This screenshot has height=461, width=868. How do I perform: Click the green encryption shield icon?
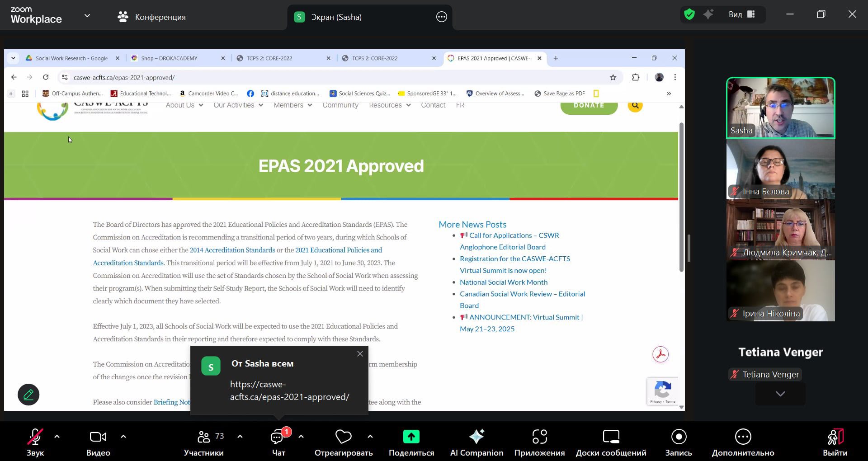point(689,14)
